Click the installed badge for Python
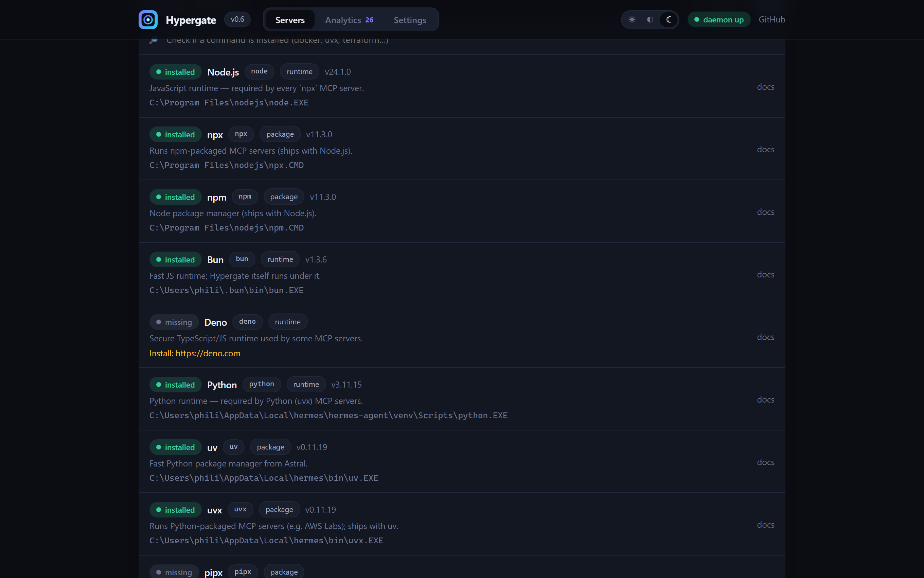Screen dimensions: 924x578 175,385
